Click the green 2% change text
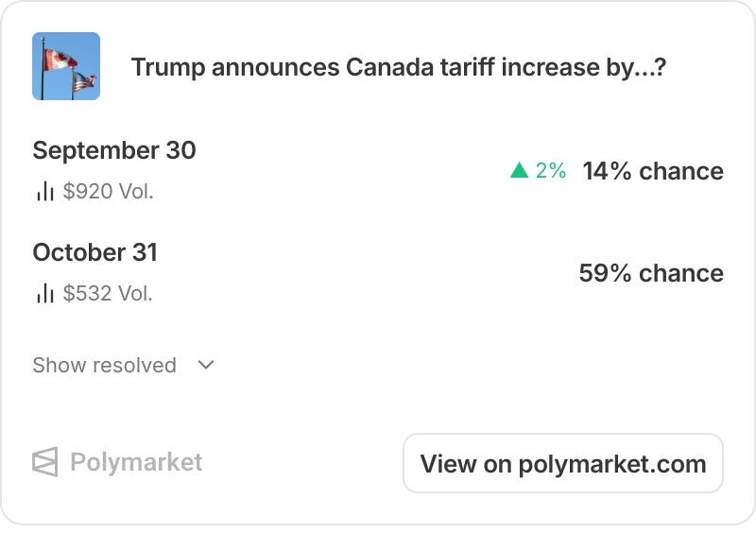The height and width of the screenshot is (533, 756). pos(551,170)
